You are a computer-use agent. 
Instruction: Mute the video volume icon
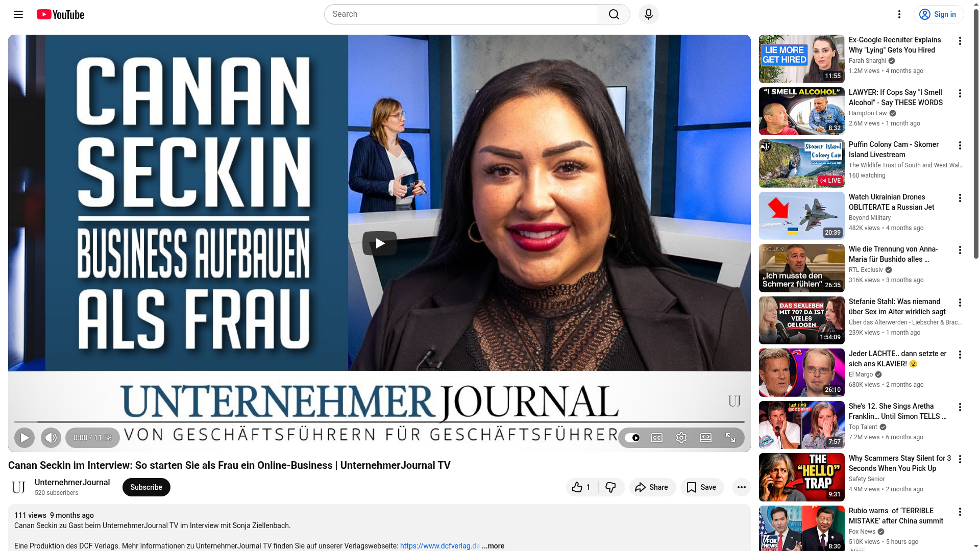(51, 438)
